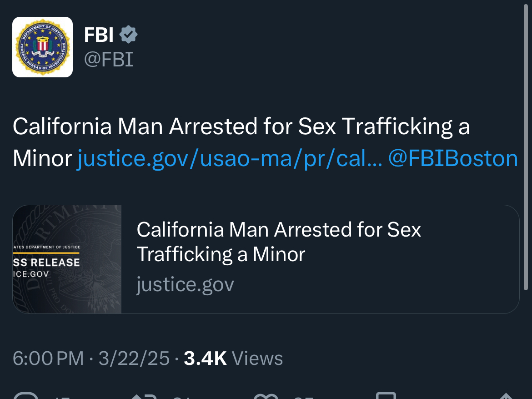This screenshot has width=532, height=399.
Task: Tap the repost arrows icon
Action: pyautogui.click(x=144, y=396)
